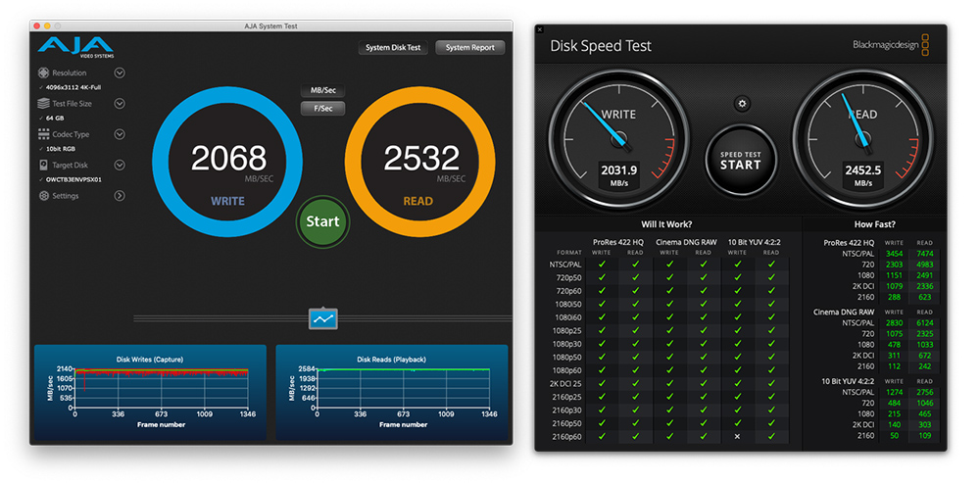Click the Settings gear icon in AJA
The image size is (980, 483).
click(x=44, y=196)
